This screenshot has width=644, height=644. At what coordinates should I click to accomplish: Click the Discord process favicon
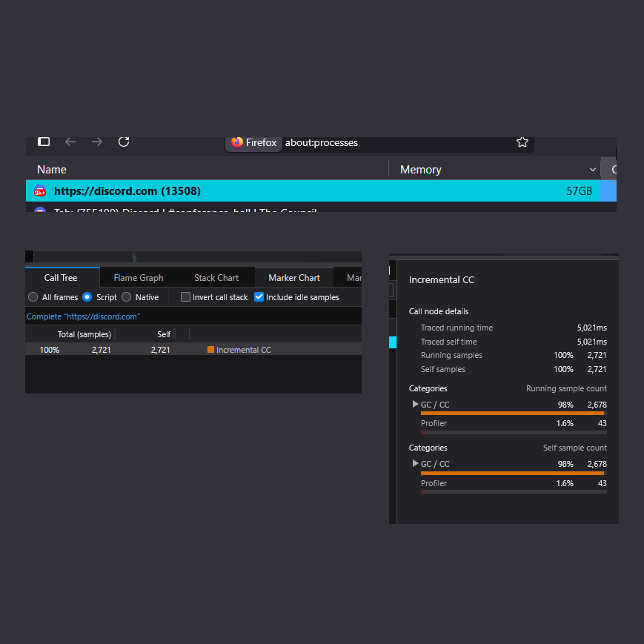tap(40, 191)
